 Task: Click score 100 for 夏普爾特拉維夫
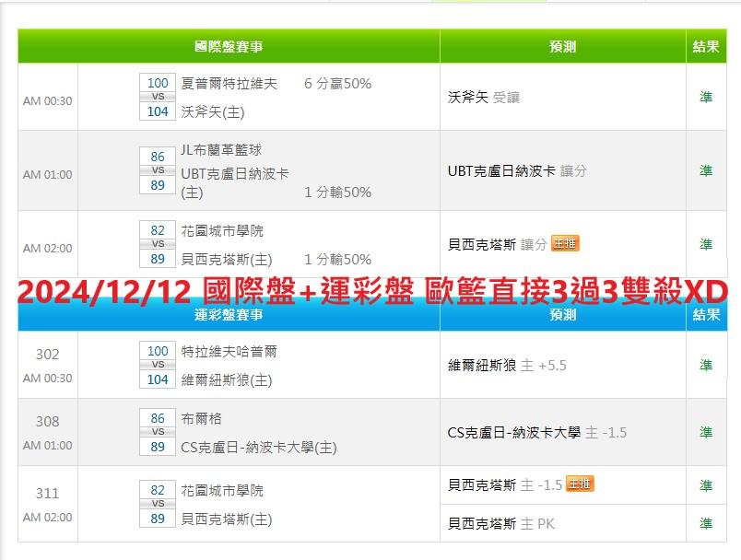[x=158, y=83]
